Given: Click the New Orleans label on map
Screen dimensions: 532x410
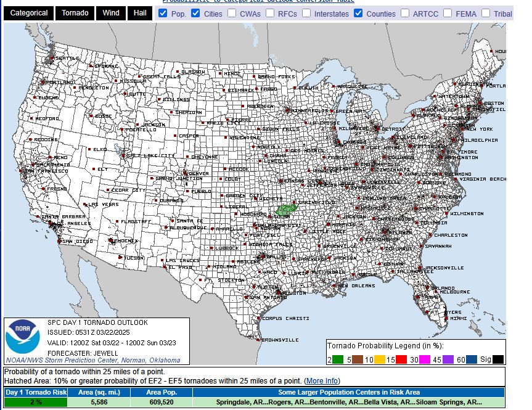Looking at the screenshot, I should point(356,286).
